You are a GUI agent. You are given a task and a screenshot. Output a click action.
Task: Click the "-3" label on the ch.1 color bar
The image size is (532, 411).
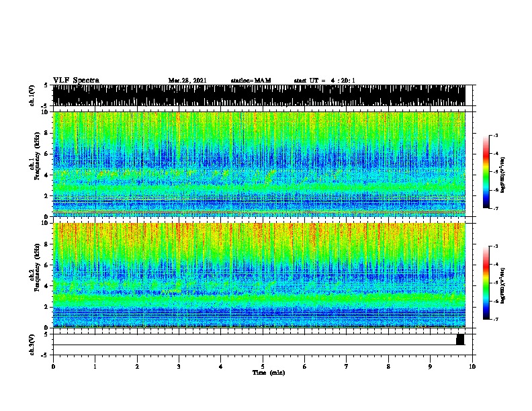[x=496, y=136]
